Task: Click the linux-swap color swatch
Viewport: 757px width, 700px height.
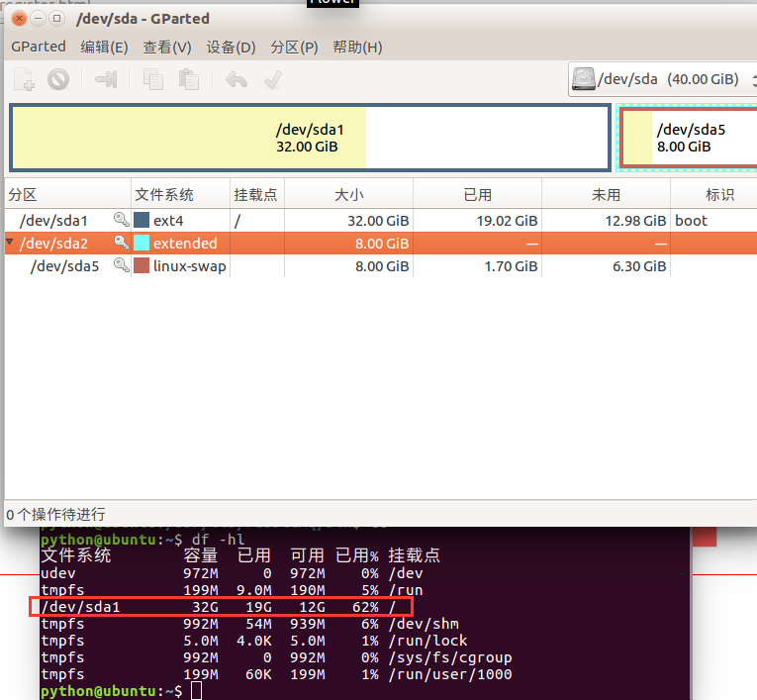Action: [142, 265]
